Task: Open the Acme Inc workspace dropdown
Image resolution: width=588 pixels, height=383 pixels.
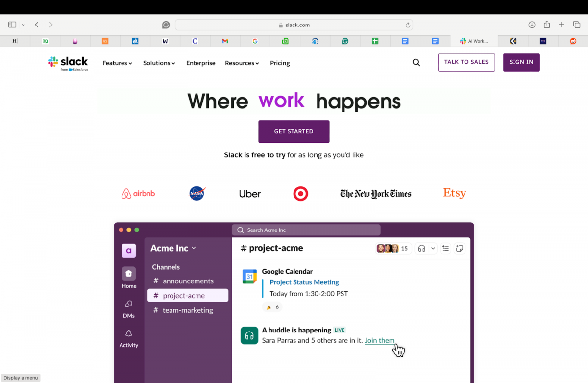Action: 173,248
